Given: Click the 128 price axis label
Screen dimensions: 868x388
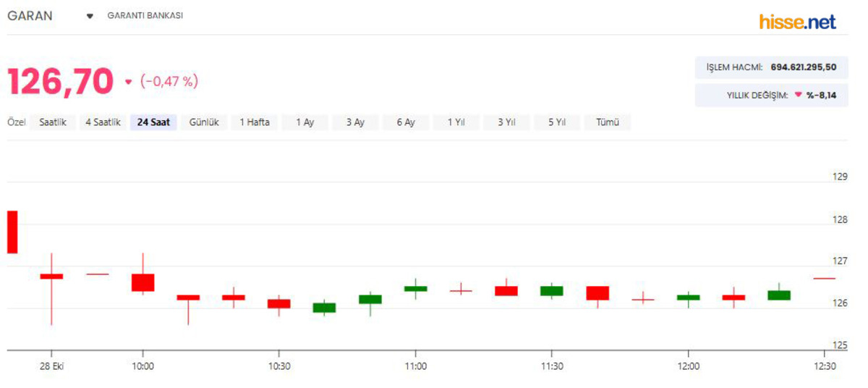Looking at the screenshot, I should tap(840, 219).
